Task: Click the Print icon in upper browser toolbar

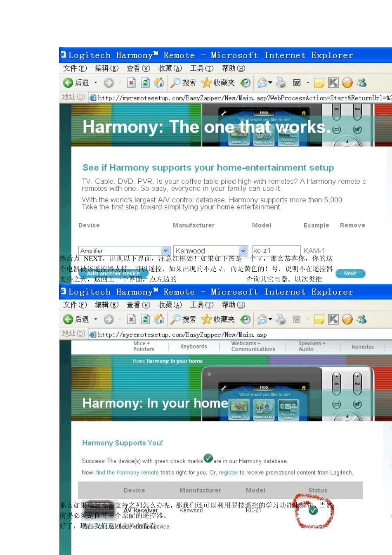Action: point(281,83)
